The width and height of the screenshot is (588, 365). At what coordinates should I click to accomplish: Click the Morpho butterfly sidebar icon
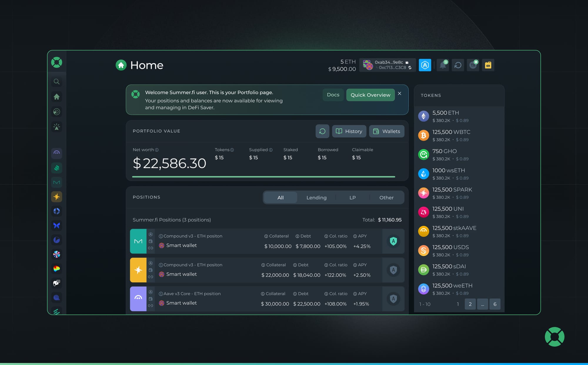pyautogui.click(x=56, y=225)
